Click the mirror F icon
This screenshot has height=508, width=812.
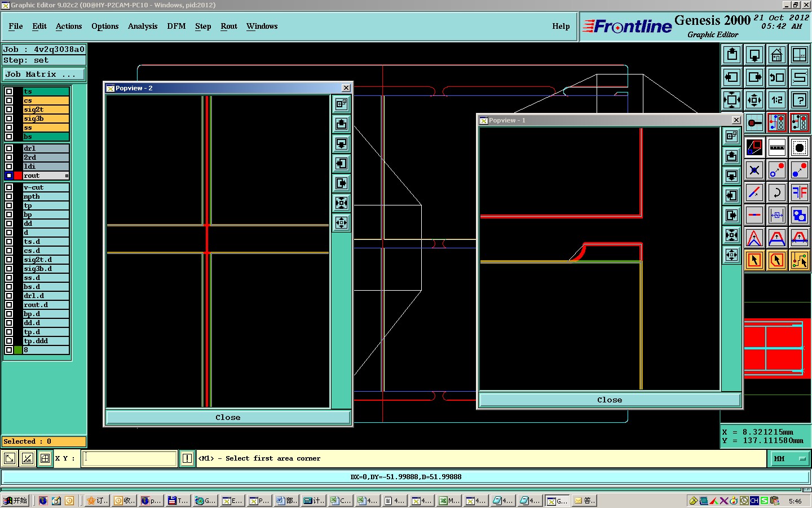tap(800, 192)
